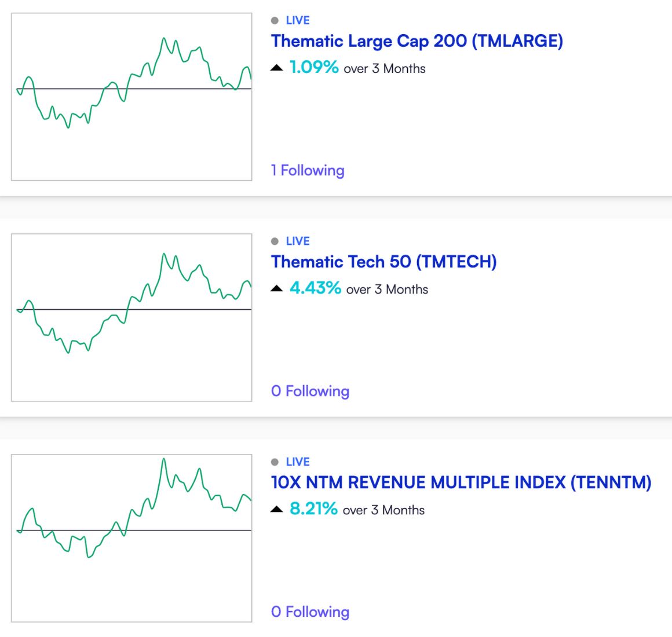Click "0 Following" under Thematic Tech 50
672x637 pixels.
[x=310, y=391]
